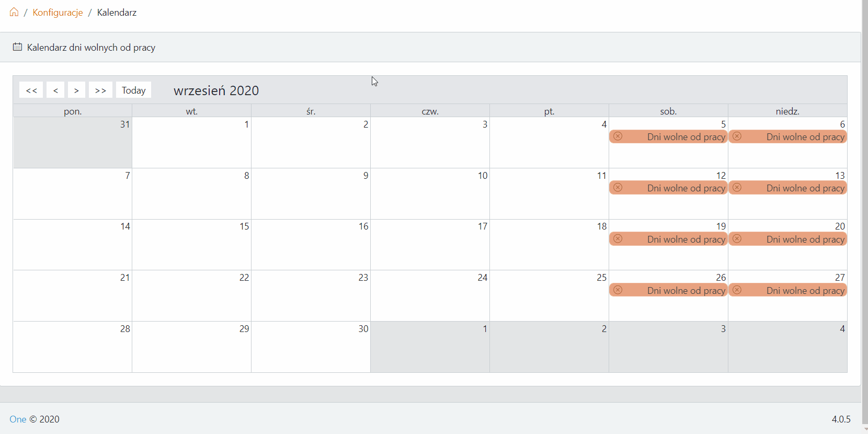Viewport: 868px width, 434px height.
Task: Remove day off on September 5
Action: (x=618, y=136)
